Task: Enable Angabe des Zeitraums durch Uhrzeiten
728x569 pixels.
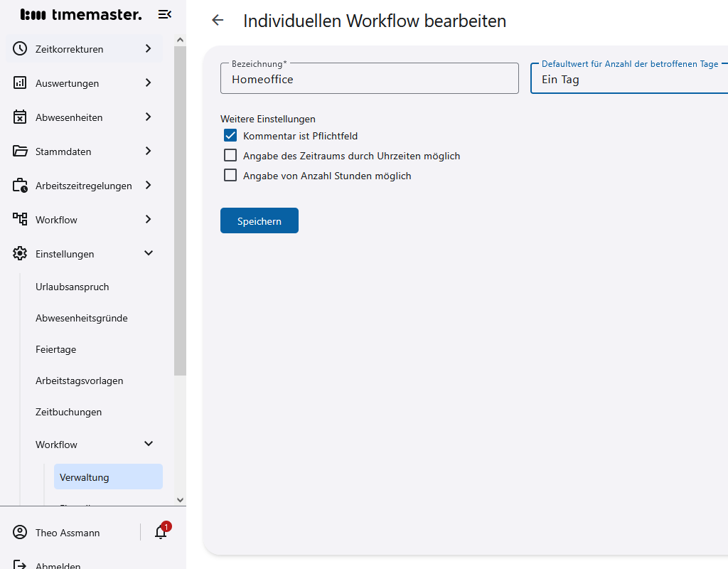Action: coord(230,155)
